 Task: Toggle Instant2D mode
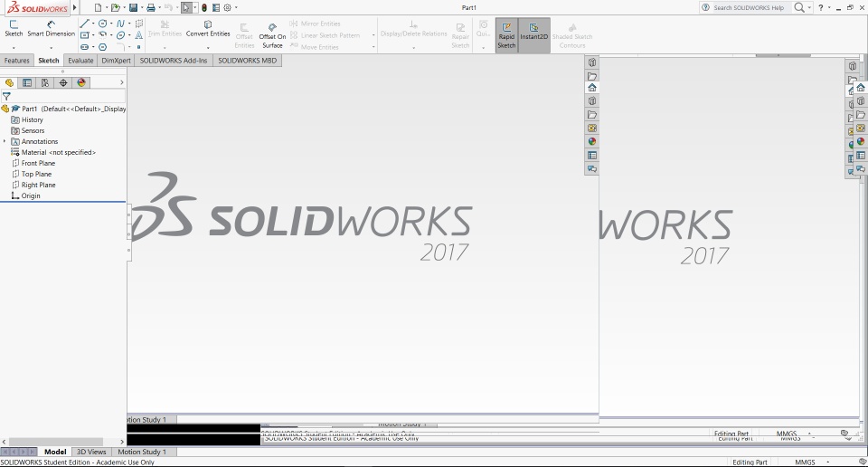[533, 35]
